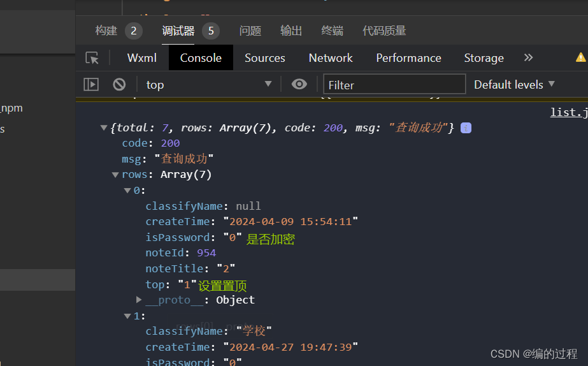The height and width of the screenshot is (366, 588).
Task: Click the noteId: 954 line
Action: pos(181,253)
